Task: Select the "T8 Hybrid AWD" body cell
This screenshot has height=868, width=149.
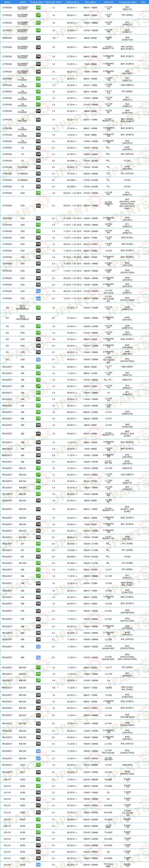Action: [x=108, y=865]
